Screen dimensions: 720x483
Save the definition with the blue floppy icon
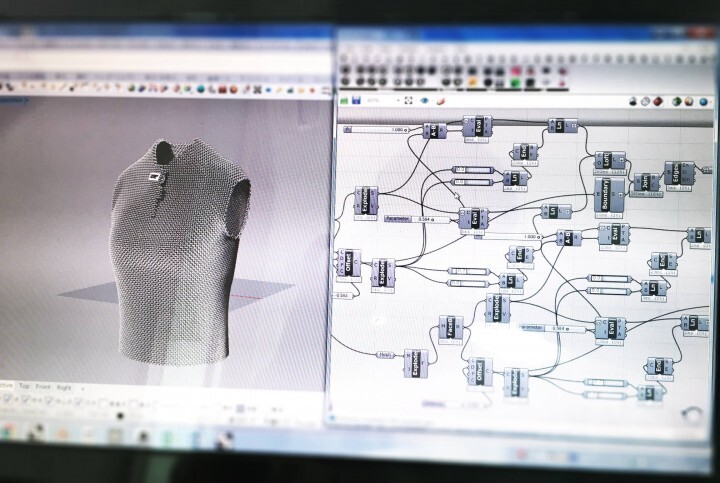click(x=356, y=100)
